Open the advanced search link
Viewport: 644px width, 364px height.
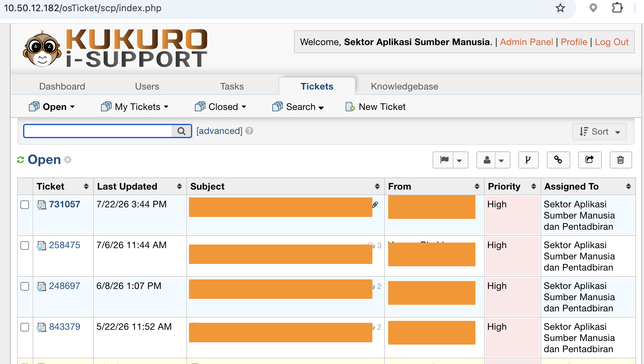tap(219, 131)
